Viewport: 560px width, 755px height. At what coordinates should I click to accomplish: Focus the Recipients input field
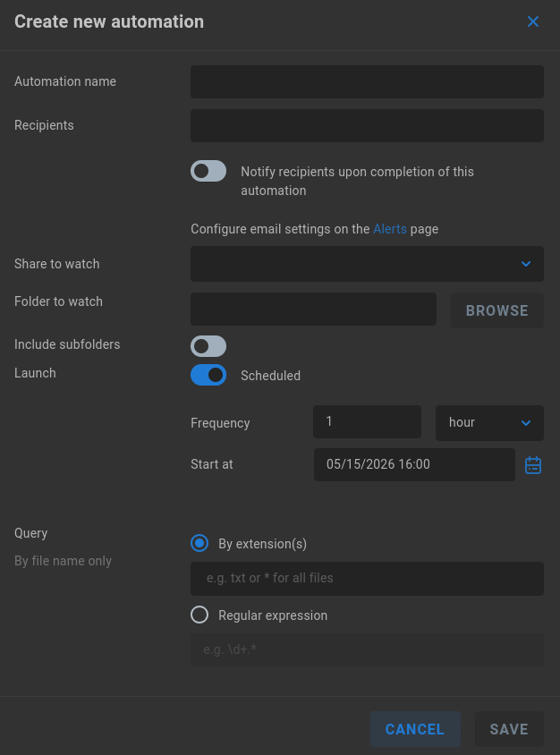pos(367,125)
